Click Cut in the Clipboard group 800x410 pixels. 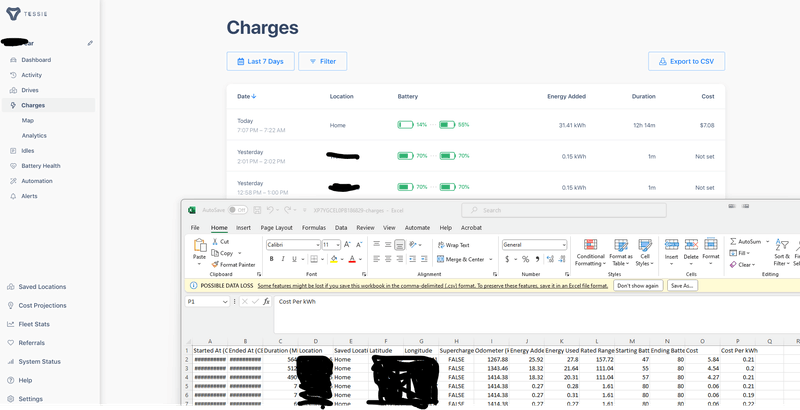(220, 242)
